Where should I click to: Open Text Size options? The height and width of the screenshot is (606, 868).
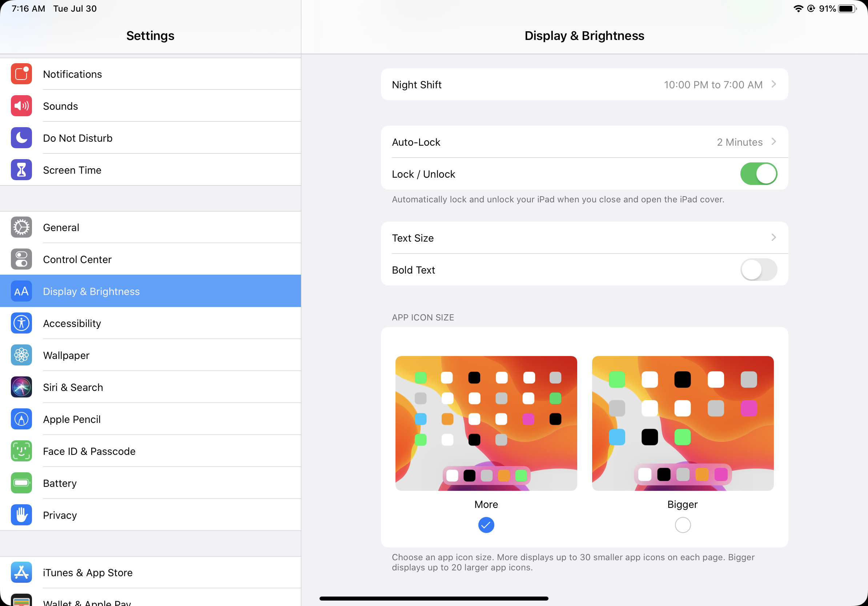tap(584, 238)
